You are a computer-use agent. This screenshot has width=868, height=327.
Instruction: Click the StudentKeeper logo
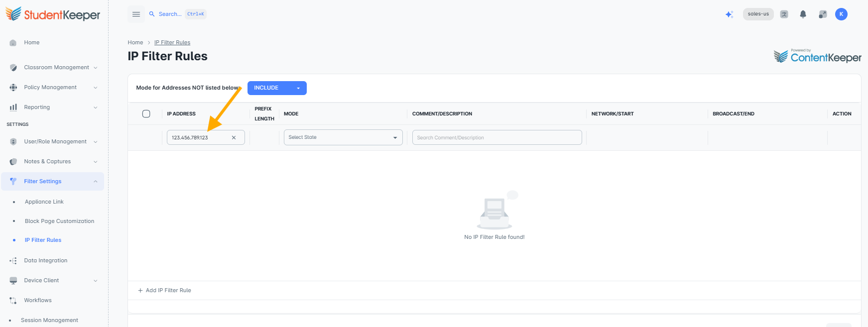(53, 14)
